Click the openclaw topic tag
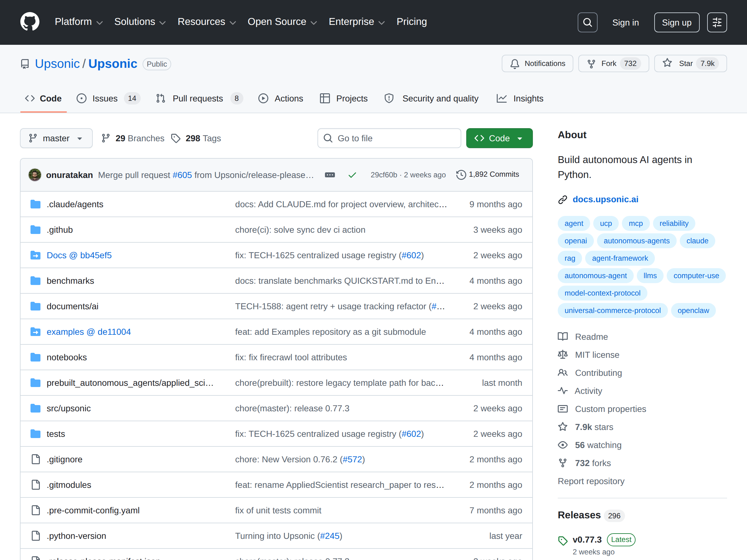The image size is (747, 560). point(693,310)
